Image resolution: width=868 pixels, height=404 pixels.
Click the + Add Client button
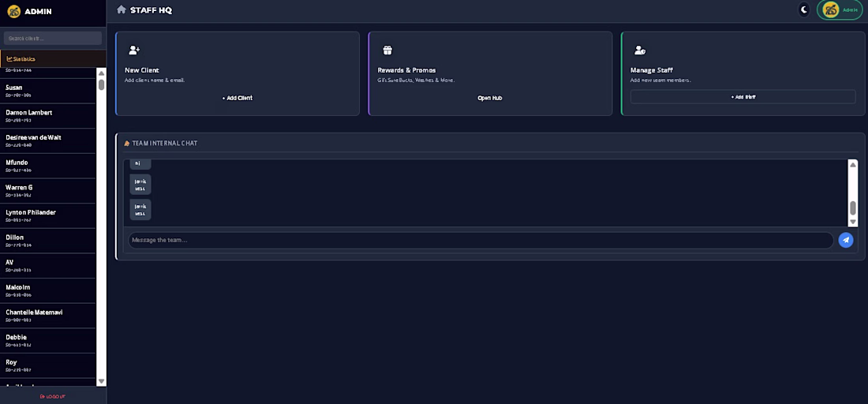238,98
